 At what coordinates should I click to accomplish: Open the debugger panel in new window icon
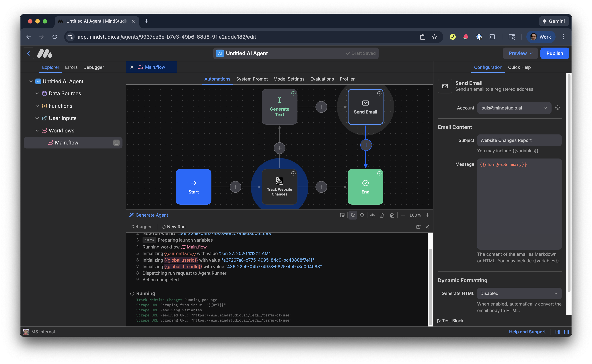pyautogui.click(x=418, y=226)
